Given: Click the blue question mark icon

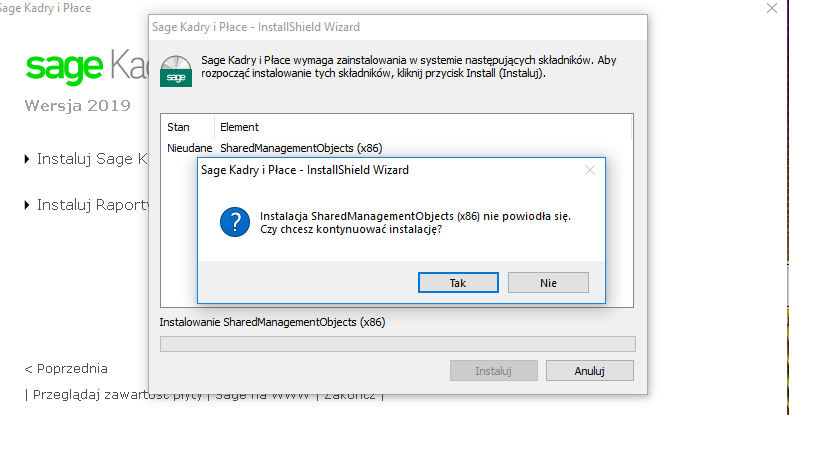Looking at the screenshot, I should (x=235, y=222).
